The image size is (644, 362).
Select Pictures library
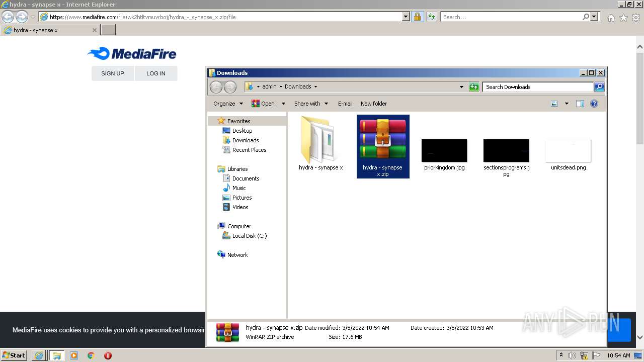pos(242,198)
